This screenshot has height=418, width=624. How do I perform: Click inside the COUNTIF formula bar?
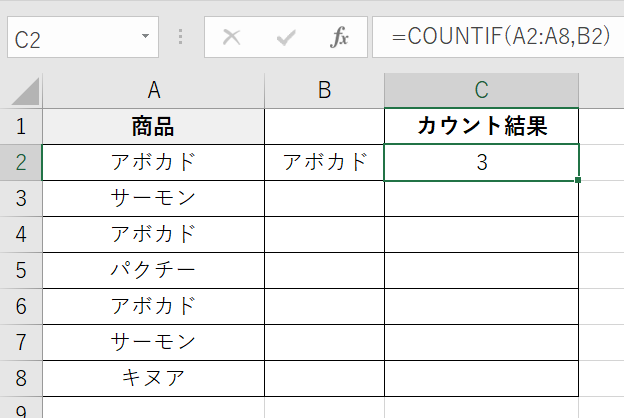(x=500, y=38)
